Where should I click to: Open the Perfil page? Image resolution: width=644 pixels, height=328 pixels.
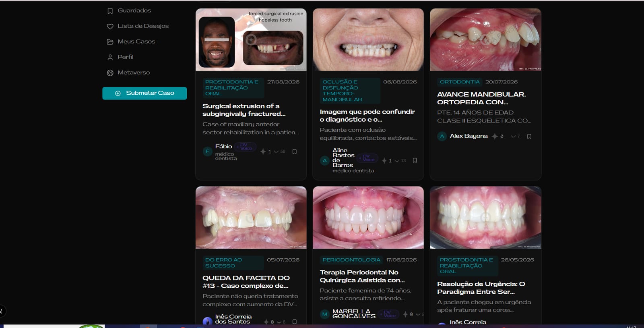120,57
